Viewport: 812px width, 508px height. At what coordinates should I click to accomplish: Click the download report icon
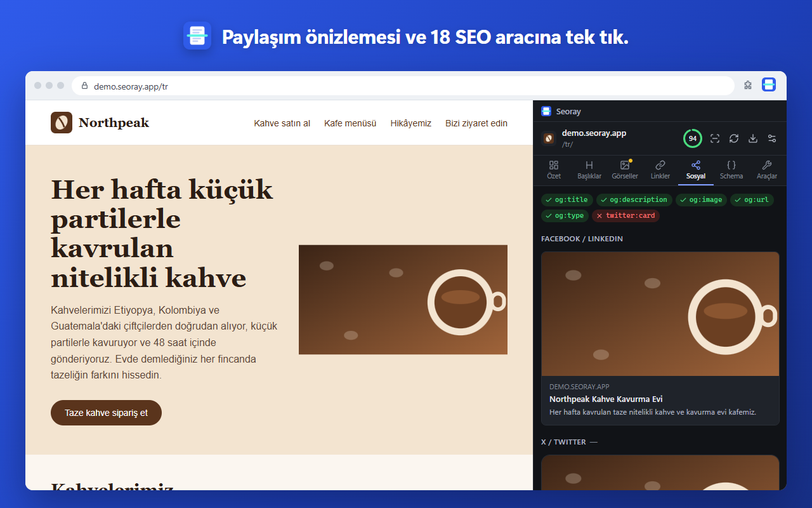pos(753,138)
